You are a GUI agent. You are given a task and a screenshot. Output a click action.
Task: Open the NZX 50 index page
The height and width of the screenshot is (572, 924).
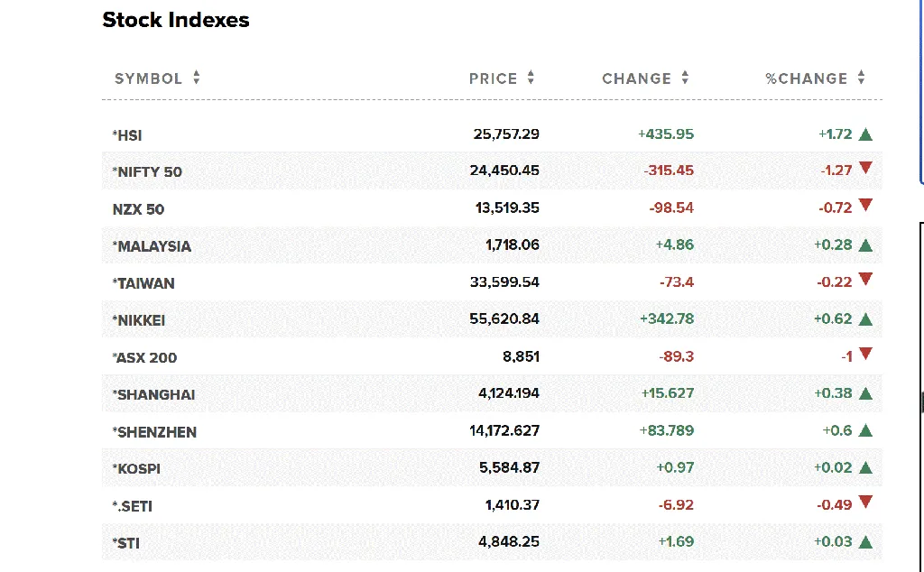pos(138,209)
